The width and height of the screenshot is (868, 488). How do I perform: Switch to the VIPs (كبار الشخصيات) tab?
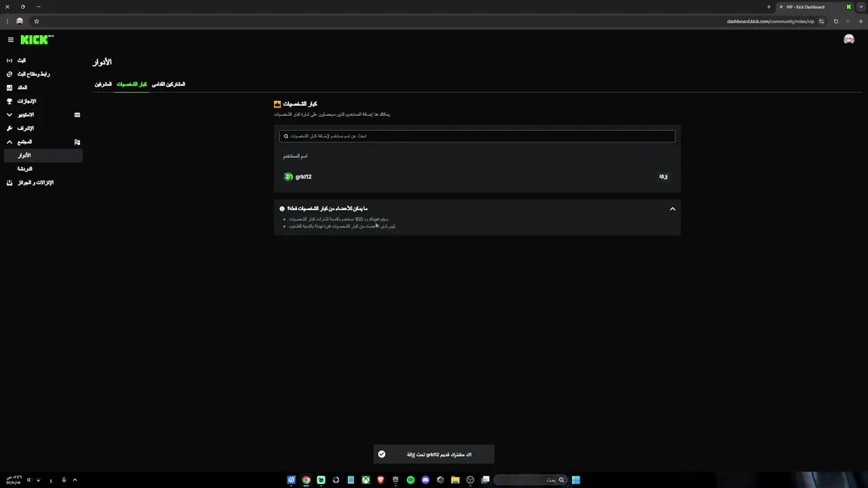coord(132,84)
